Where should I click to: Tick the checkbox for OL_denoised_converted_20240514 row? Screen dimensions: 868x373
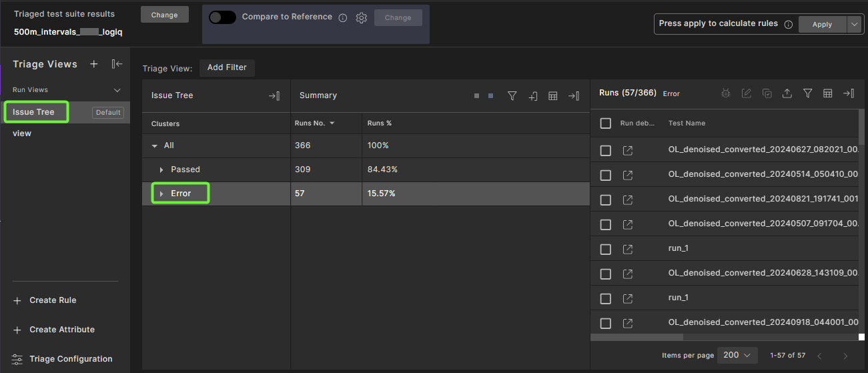click(x=606, y=175)
